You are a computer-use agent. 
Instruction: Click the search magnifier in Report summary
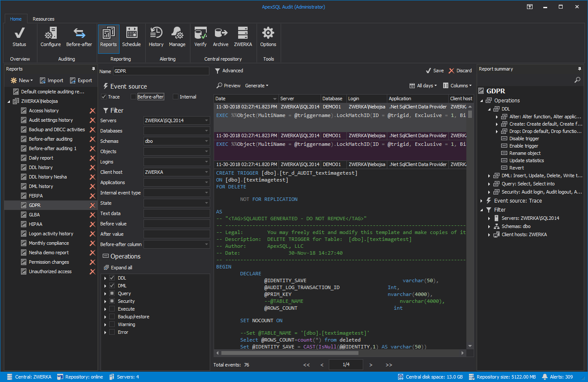[577, 80]
